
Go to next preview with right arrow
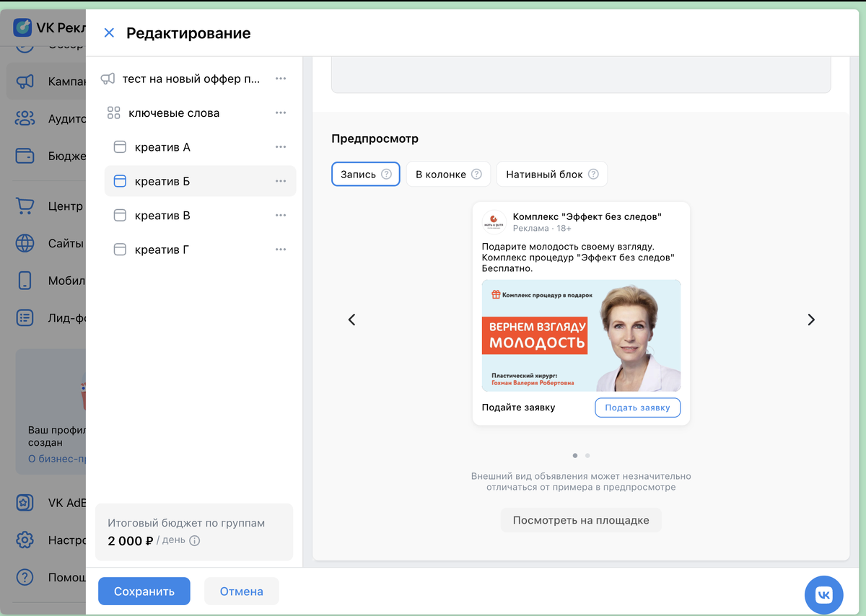(811, 320)
